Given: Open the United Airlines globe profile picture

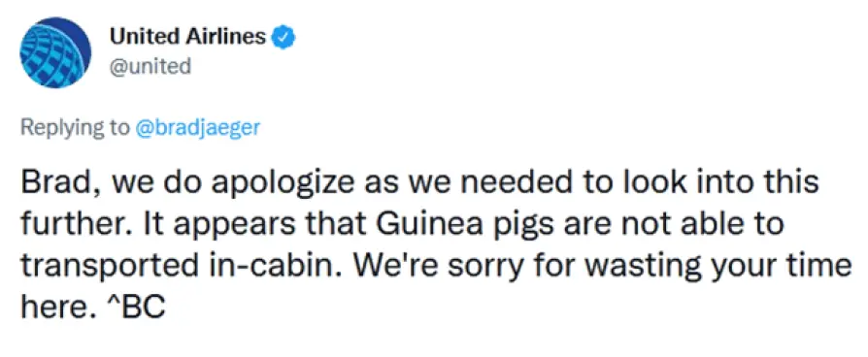Looking at the screenshot, I should coord(55,53).
